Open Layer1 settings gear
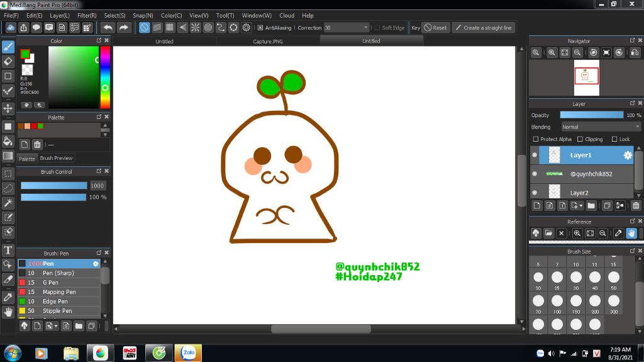644x362 pixels. 628,155
